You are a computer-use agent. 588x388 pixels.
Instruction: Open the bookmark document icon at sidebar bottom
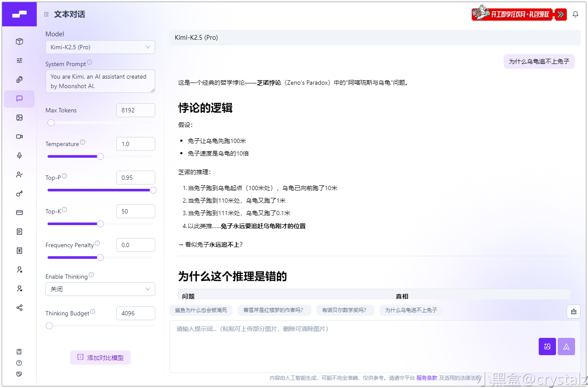[x=19, y=352]
